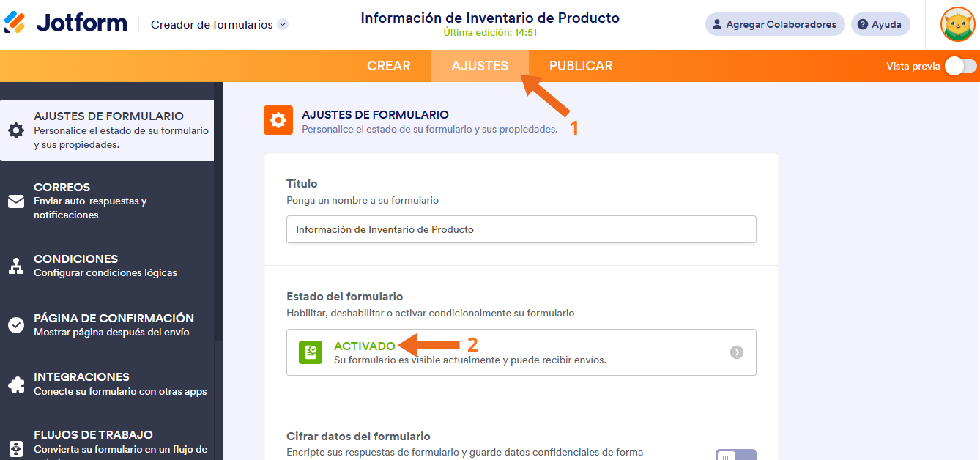Enable the Cifrar datos del formulario toggle
Image resolution: width=980 pixels, height=460 pixels.
click(736, 454)
